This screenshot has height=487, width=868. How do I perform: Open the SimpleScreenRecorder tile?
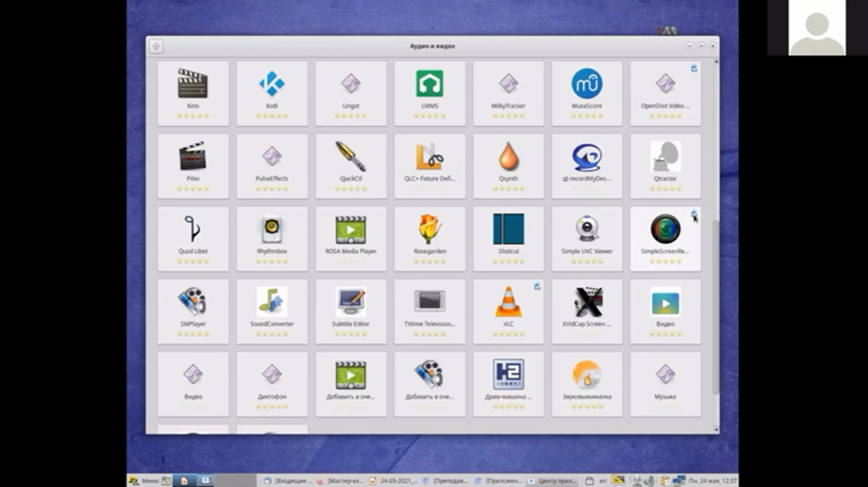tap(665, 238)
